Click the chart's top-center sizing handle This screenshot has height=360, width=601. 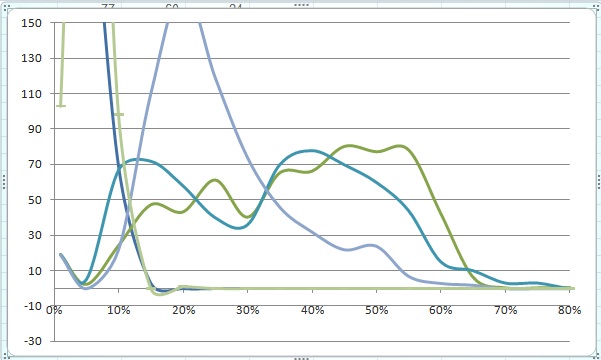301,5
